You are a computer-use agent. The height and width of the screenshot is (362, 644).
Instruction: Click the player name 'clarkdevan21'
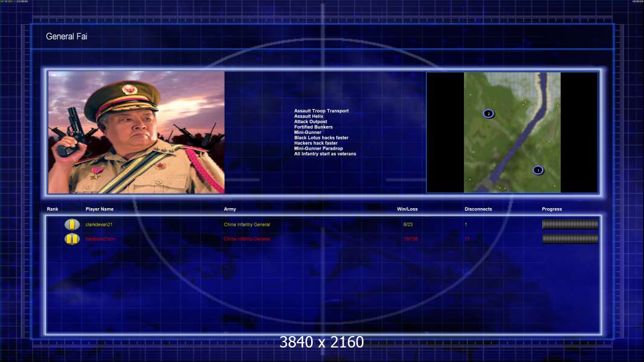tap(99, 224)
